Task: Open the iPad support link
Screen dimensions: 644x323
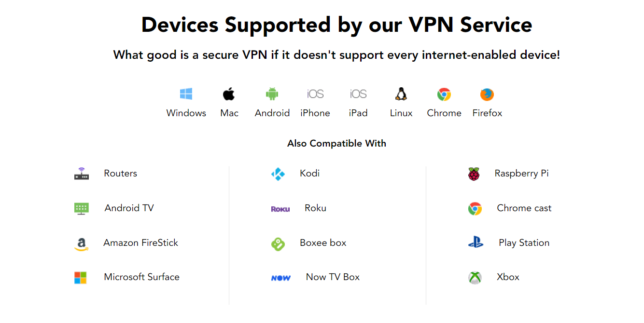Action: click(x=358, y=93)
